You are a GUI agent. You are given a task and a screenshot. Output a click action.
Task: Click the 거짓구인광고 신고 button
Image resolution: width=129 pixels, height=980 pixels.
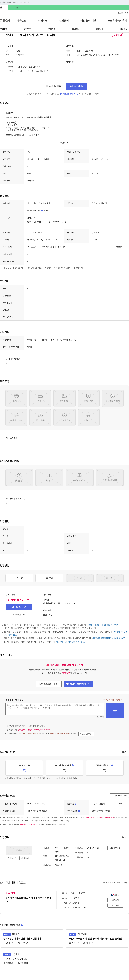[x=119, y=795]
